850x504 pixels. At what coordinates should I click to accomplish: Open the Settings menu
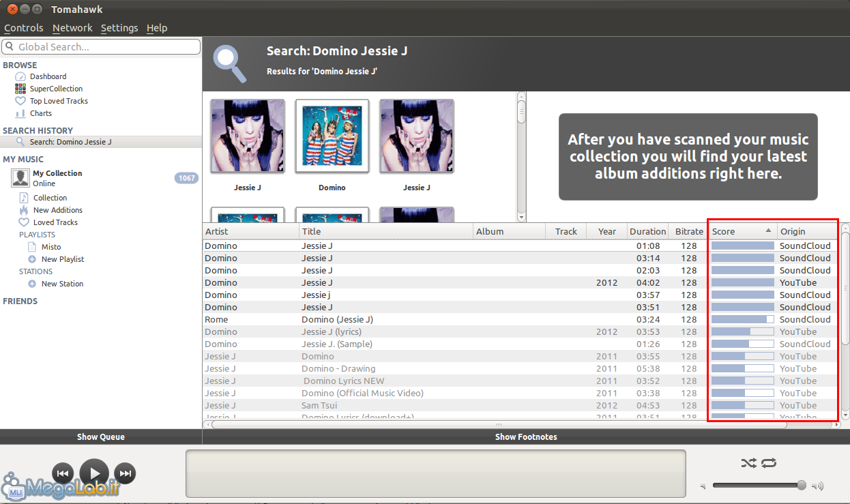(x=119, y=28)
